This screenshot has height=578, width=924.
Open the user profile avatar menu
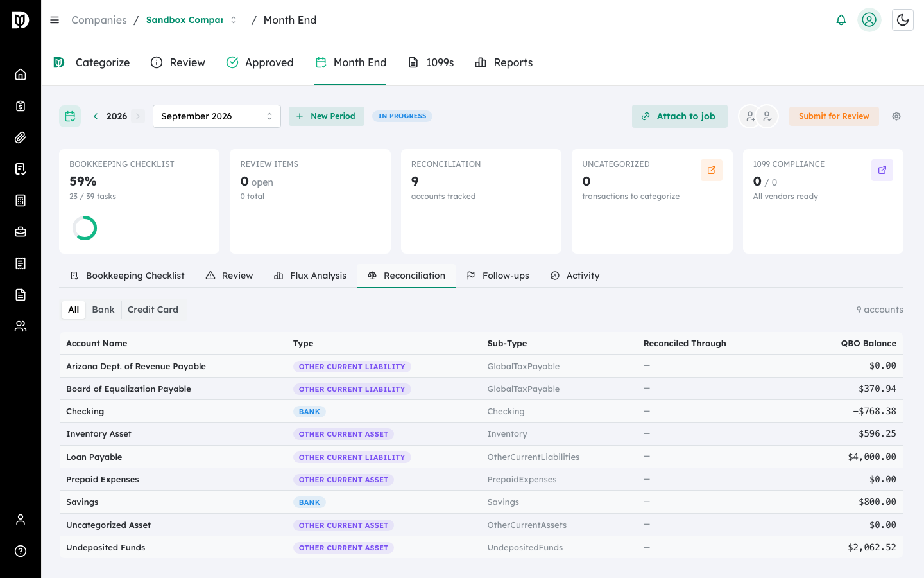tap(869, 20)
